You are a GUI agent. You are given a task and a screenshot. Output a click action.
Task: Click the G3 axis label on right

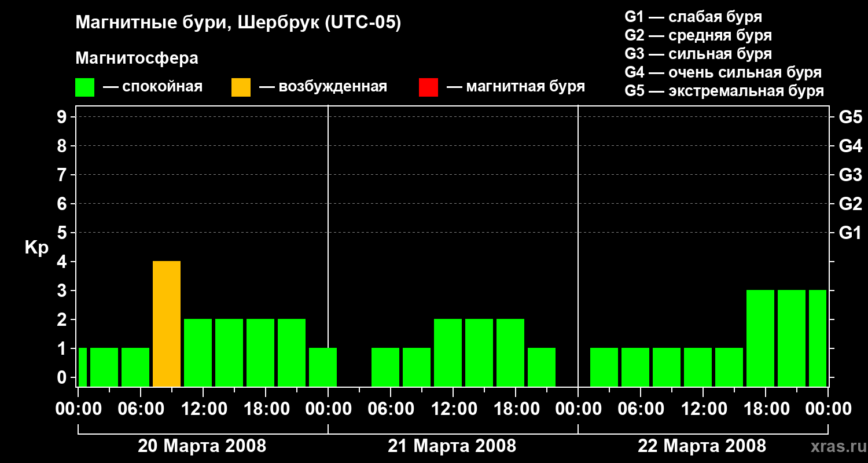coord(850,175)
